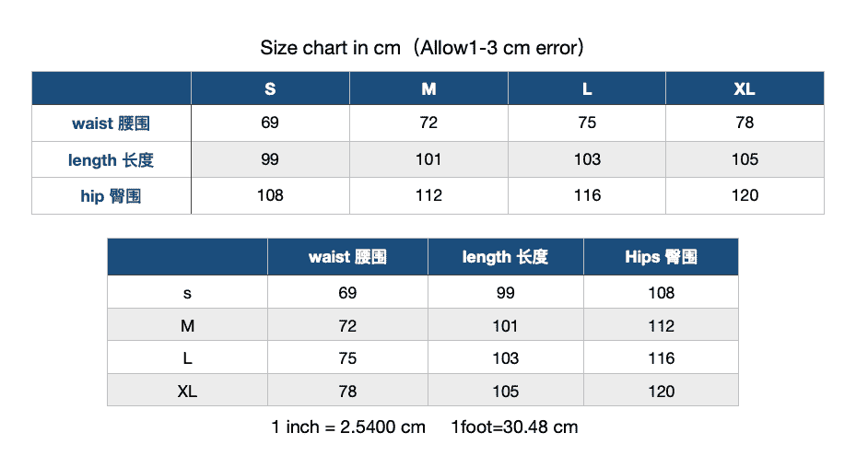868x468 pixels.
Task: Click the '1 inch = 2.5400 cm' text
Action: click(x=348, y=427)
